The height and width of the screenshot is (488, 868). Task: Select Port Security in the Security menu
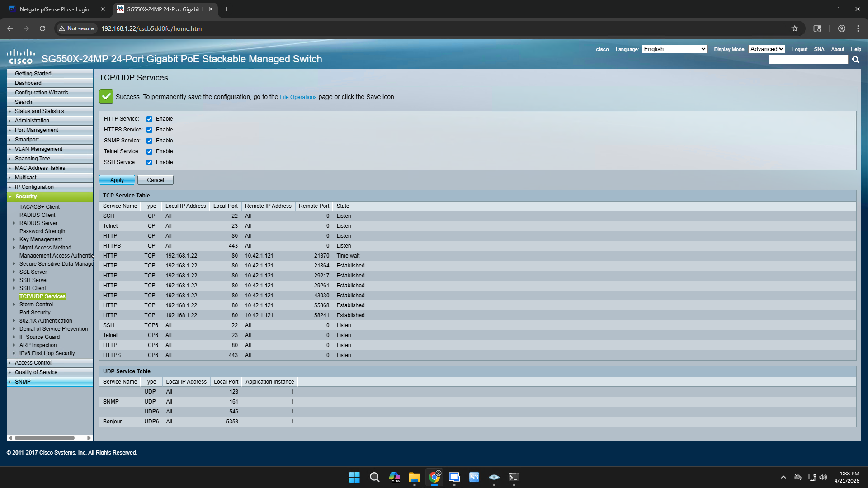pos(35,313)
